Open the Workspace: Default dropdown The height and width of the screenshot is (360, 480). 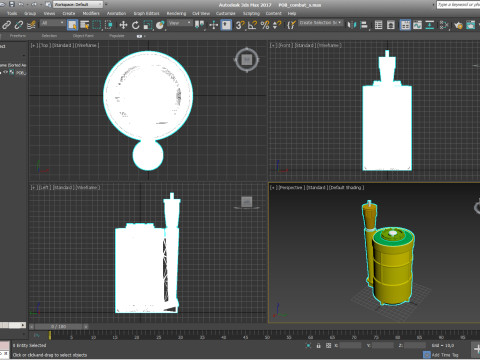pos(78,4)
